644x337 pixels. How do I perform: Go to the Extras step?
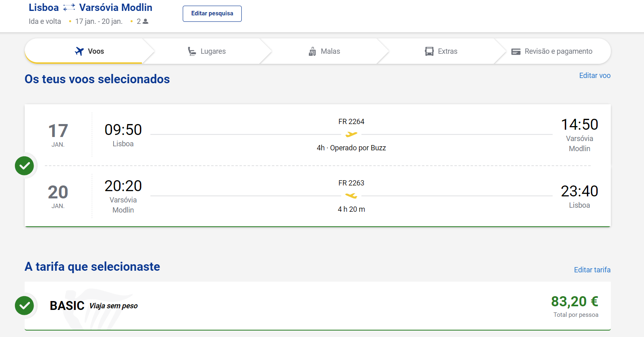click(441, 51)
